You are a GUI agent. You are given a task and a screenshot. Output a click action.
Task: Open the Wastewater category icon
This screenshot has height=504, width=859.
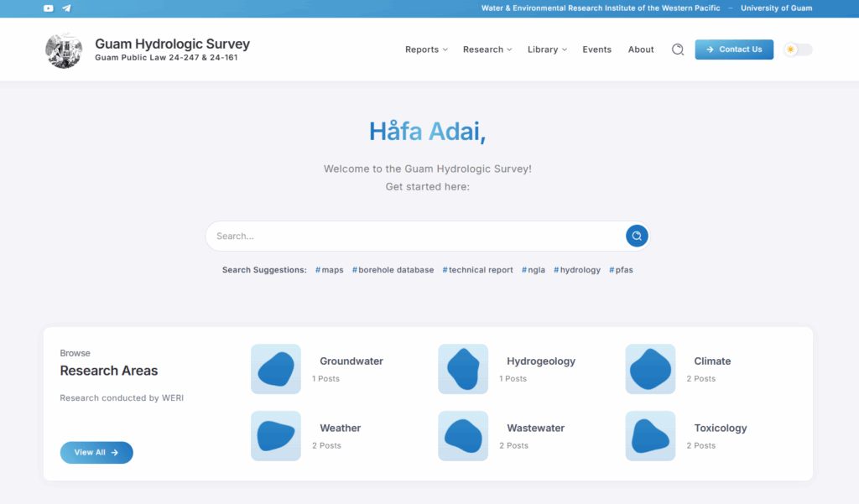[463, 436]
